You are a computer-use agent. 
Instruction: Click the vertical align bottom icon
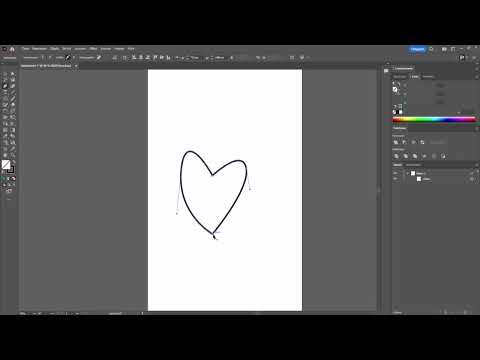point(169,58)
